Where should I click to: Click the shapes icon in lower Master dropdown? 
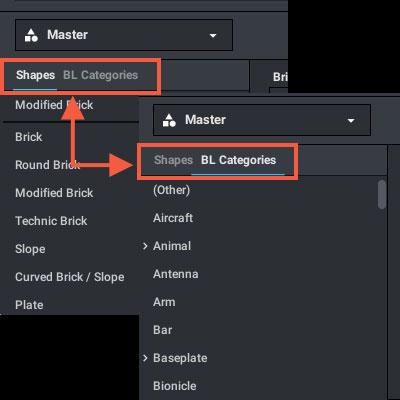169,120
